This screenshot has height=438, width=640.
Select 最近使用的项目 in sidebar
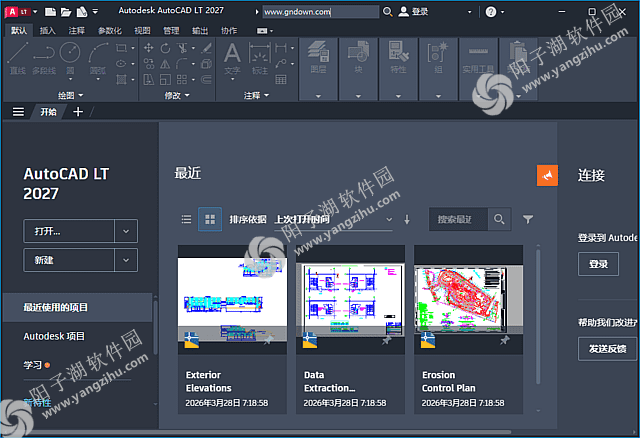click(x=78, y=307)
